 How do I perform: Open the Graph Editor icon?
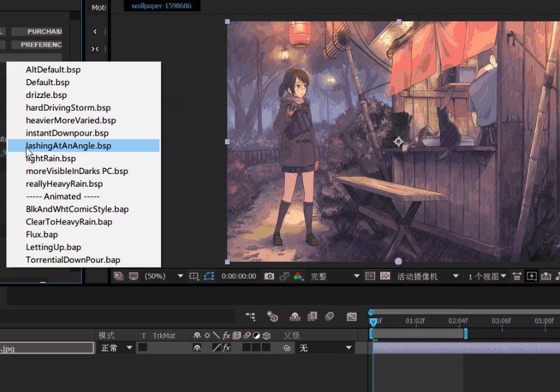click(351, 316)
